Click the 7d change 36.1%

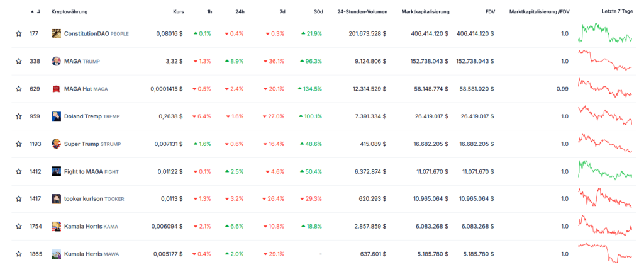pos(274,61)
